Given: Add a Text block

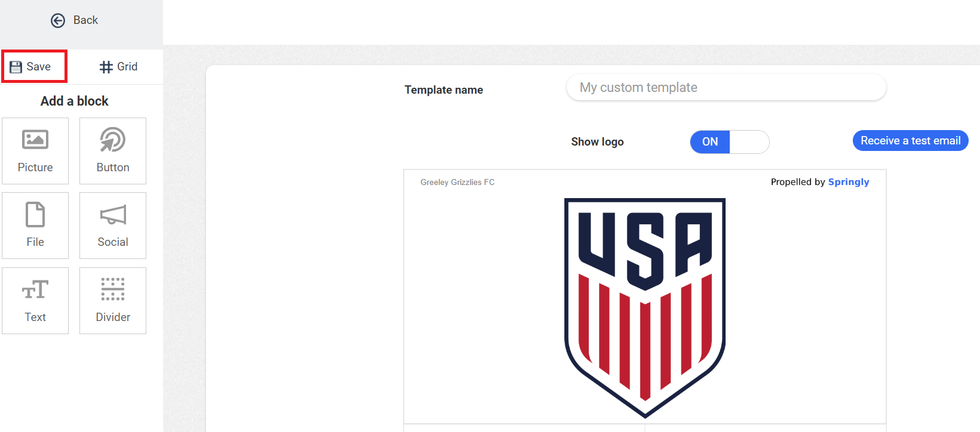Looking at the screenshot, I should pyautogui.click(x=35, y=301).
